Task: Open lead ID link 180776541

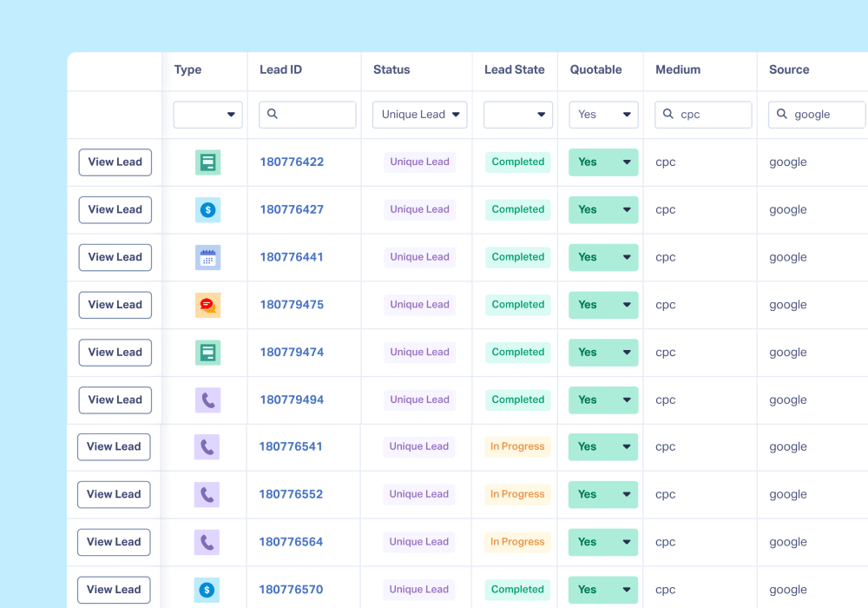Action: 291,446
